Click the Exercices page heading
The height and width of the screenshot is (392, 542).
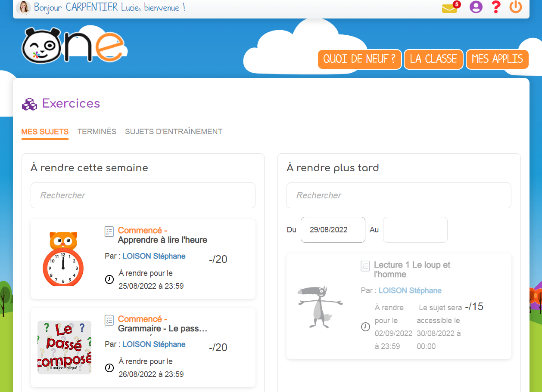pyautogui.click(x=71, y=103)
